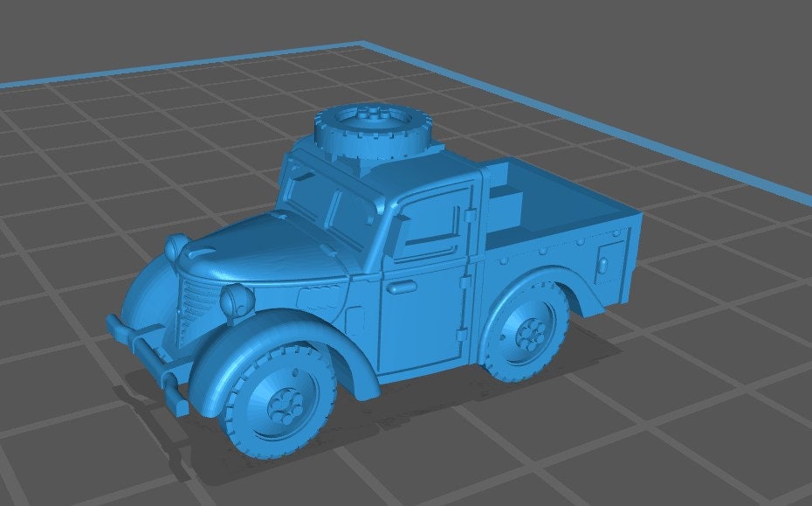Click the truck's headlight

point(234,300)
